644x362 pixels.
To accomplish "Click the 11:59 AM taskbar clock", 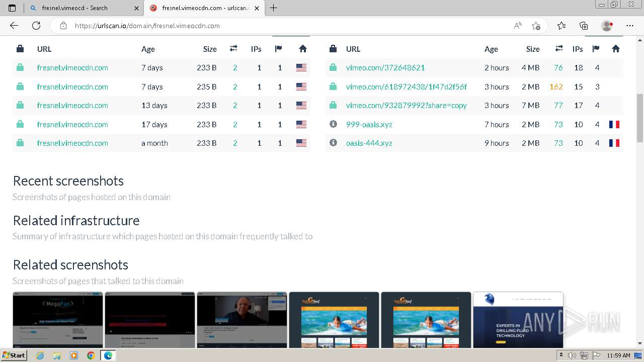I will 618,355.
